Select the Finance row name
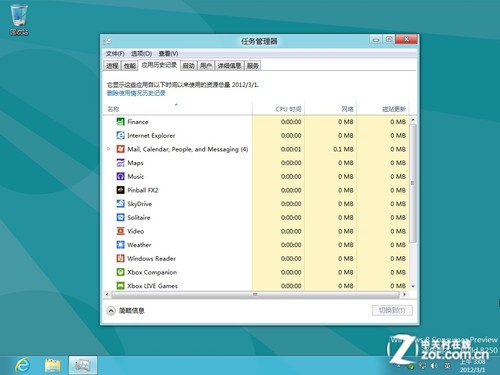The image size is (500, 375). (138, 122)
